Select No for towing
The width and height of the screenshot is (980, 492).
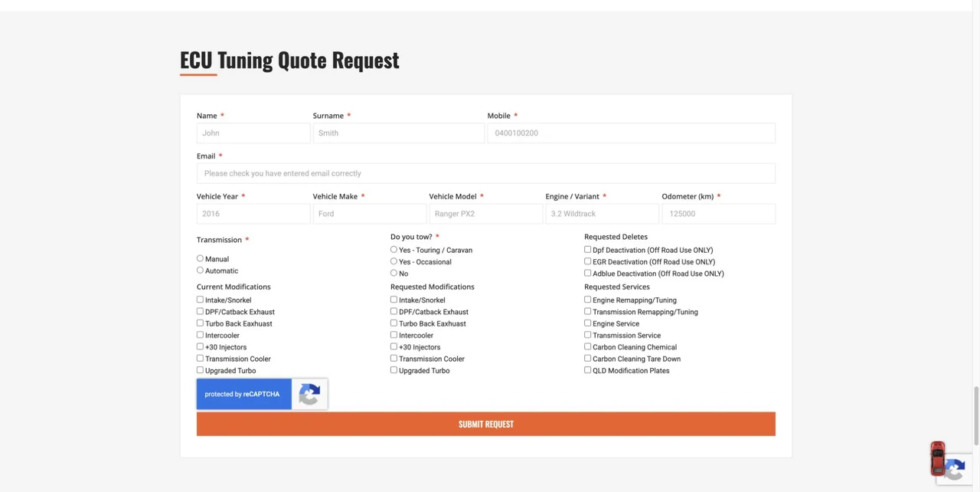click(x=394, y=272)
